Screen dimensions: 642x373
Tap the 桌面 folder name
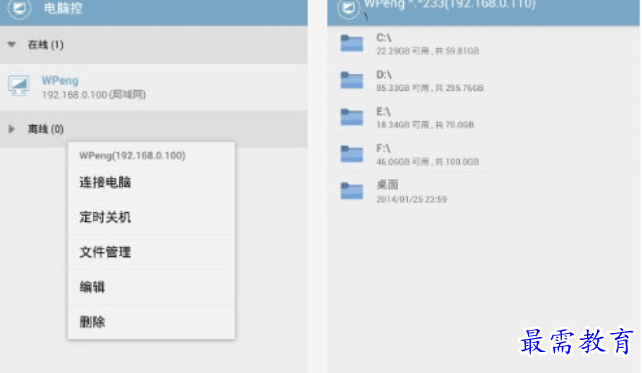tap(387, 185)
